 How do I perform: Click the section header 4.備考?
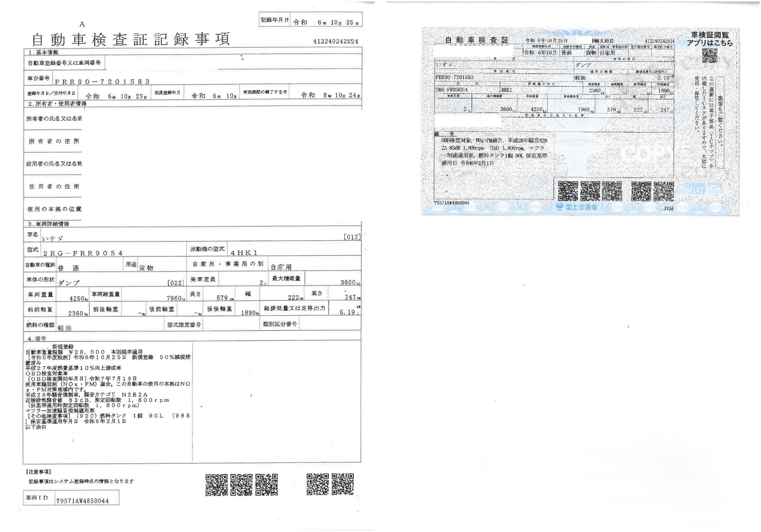click(x=37, y=339)
